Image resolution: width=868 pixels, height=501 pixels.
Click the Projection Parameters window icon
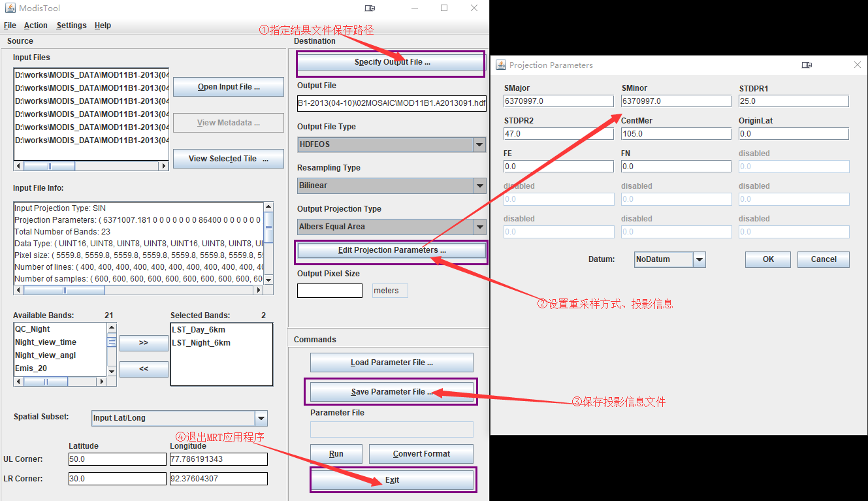[500, 65]
